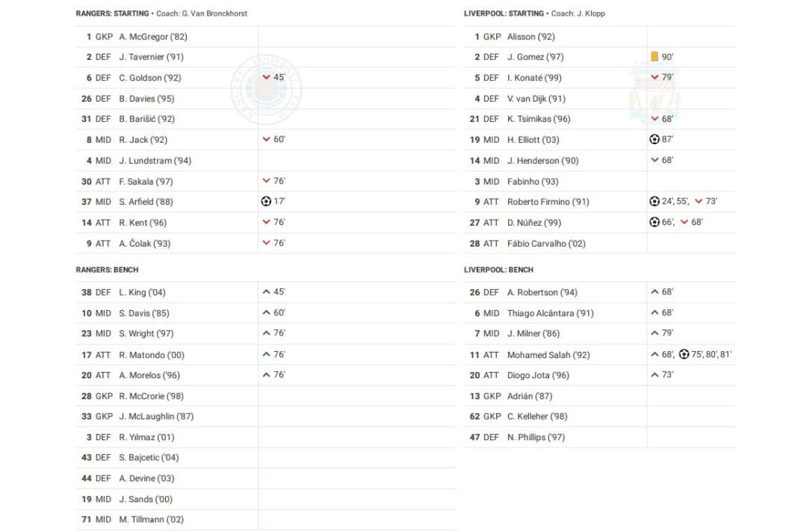Click Roberto Firmino's goal ball icon

pyautogui.click(x=655, y=202)
